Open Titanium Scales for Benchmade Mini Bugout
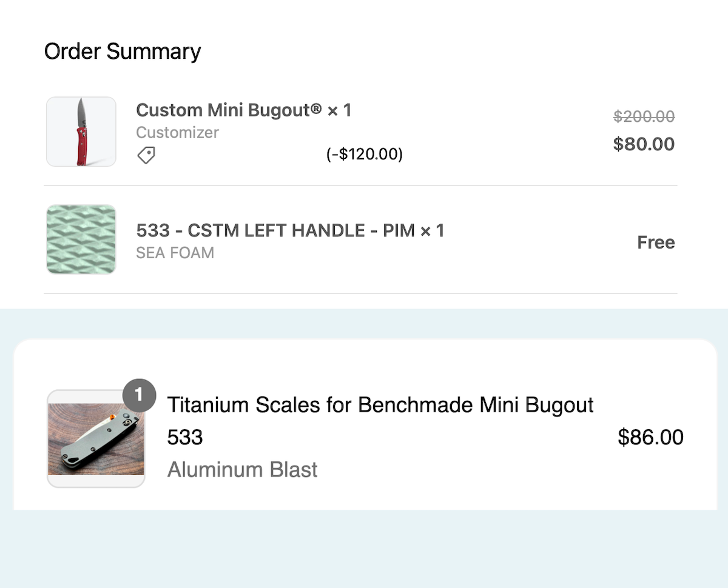Viewport: 728px width, 588px height. [x=380, y=404]
